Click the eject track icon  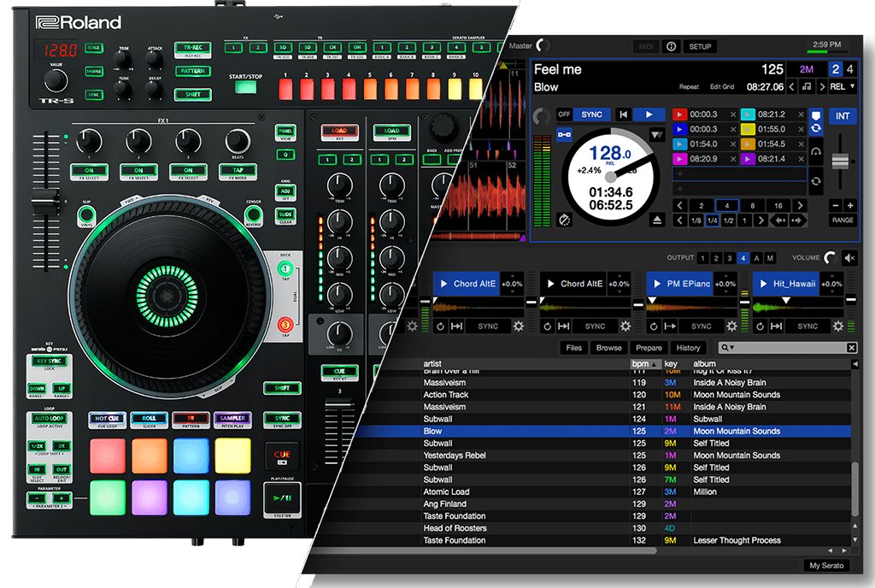pos(656,220)
